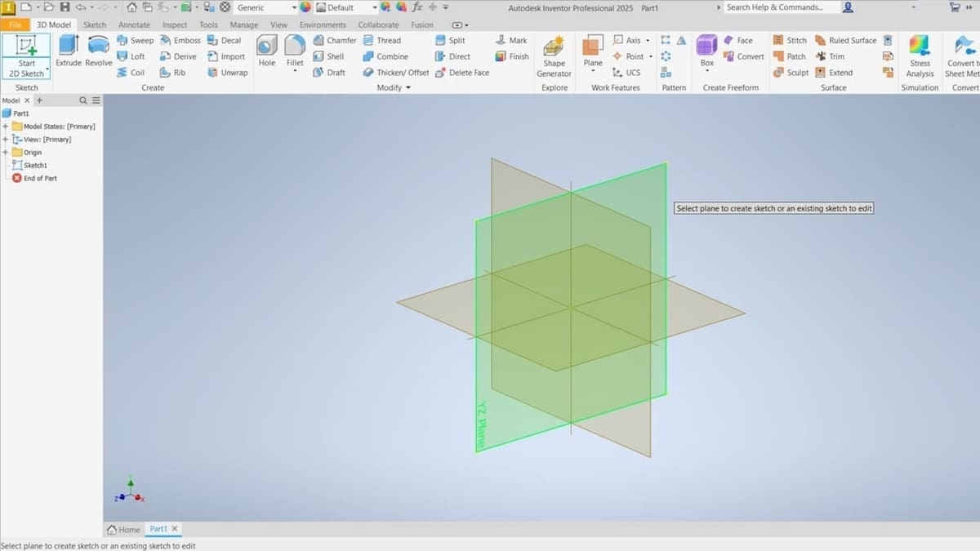Click the Plane work feature
This screenshot has width=980, height=551.
point(593,51)
